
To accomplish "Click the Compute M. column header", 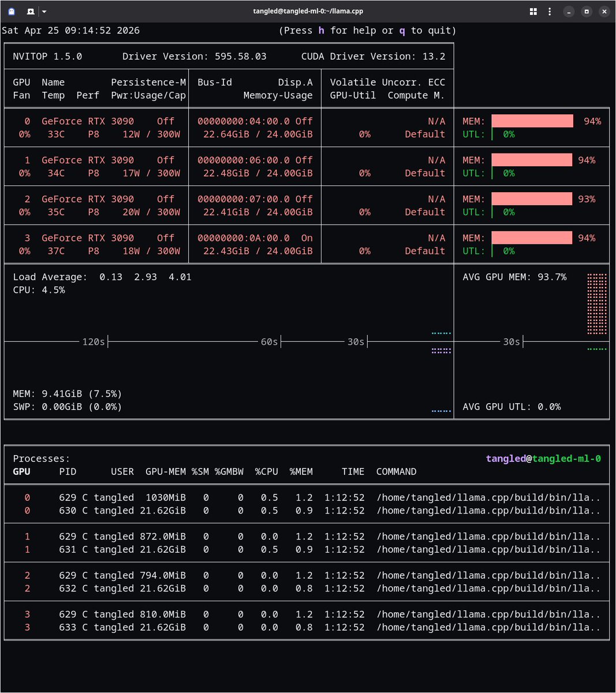I will (x=417, y=96).
